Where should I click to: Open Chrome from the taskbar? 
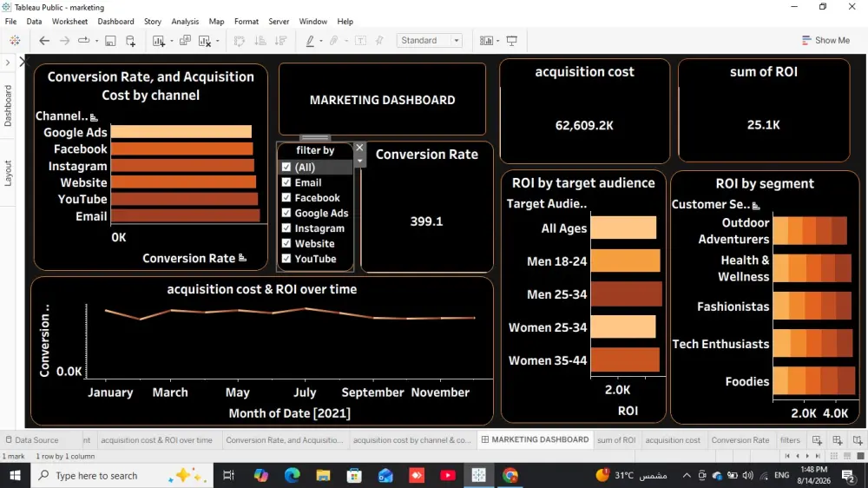[x=510, y=475]
